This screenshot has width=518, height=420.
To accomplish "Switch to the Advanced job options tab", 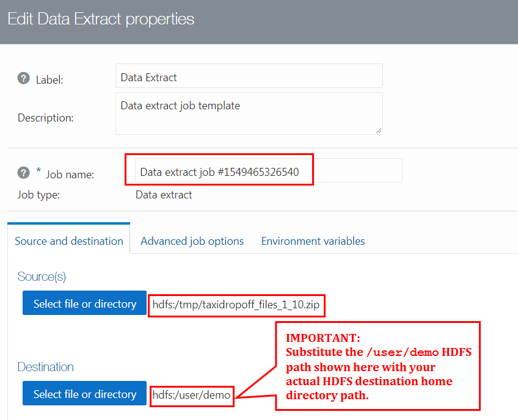I will click(x=192, y=241).
